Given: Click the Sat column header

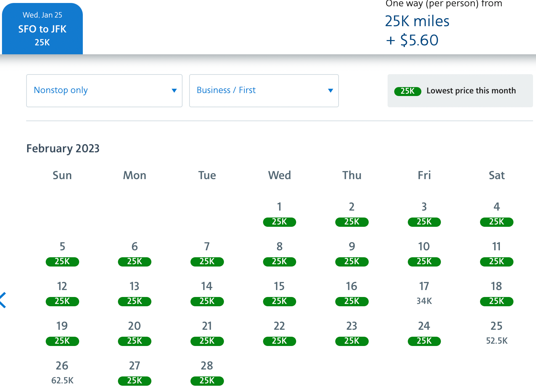Looking at the screenshot, I should coord(496,175).
